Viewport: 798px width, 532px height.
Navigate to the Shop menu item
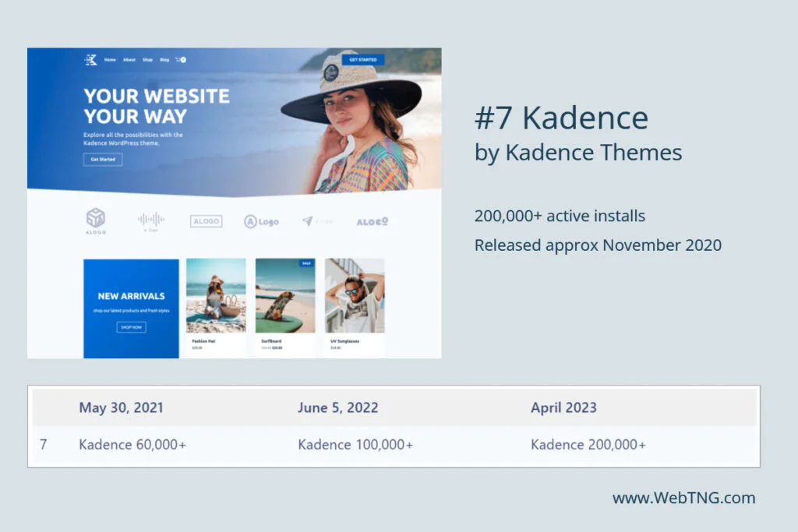[148, 60]
